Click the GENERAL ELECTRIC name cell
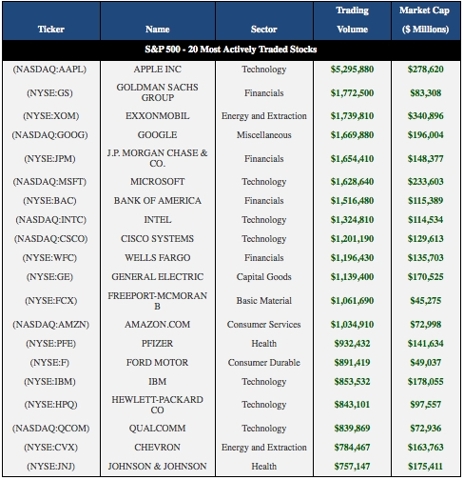 157,277
